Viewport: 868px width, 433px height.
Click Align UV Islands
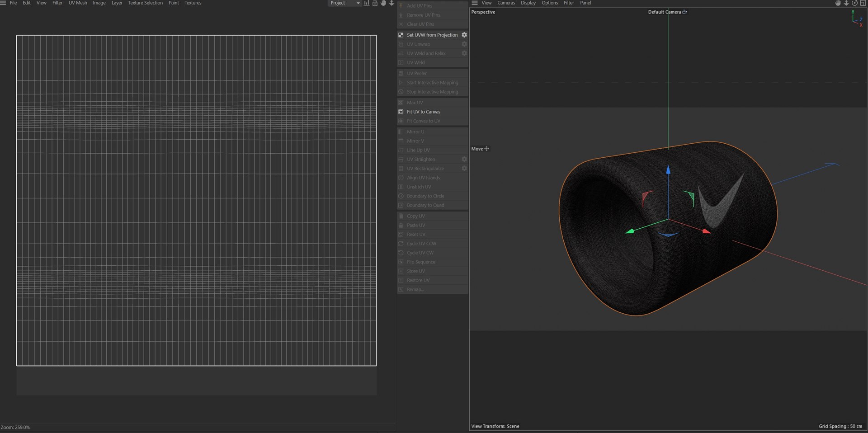pyautogui.click(x=433, y=178)
